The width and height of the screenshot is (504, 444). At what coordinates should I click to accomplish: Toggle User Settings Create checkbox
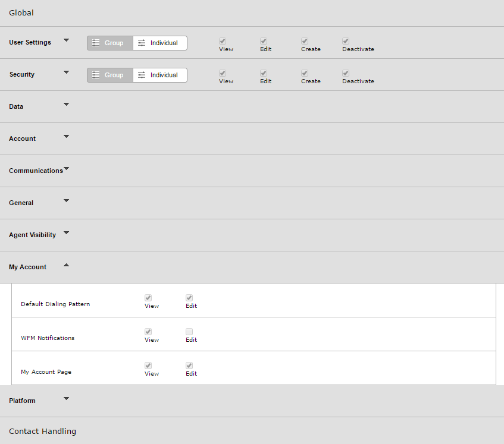click(x=305, y=41)
